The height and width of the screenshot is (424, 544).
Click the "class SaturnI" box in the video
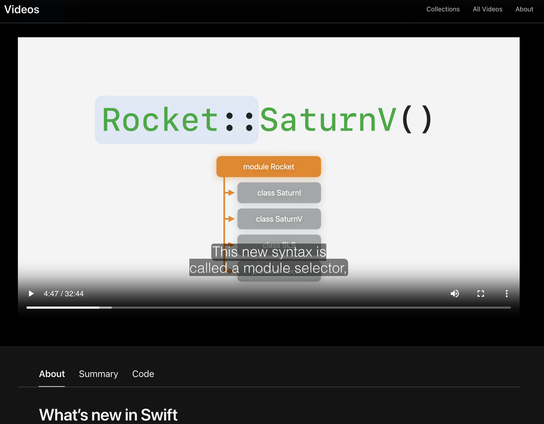tap(279, 193)
